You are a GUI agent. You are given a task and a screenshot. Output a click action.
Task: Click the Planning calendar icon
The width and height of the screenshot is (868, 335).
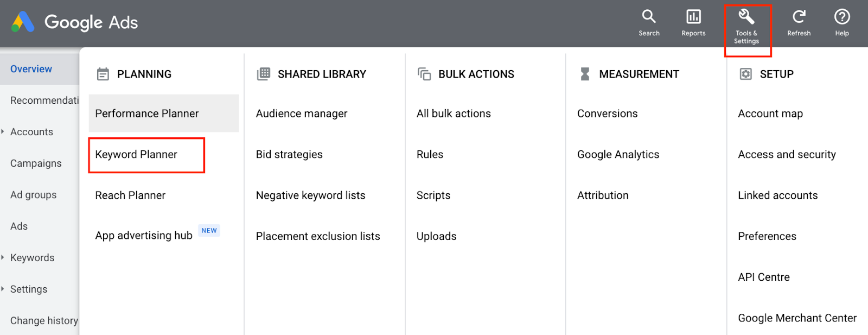pos(103,74)
